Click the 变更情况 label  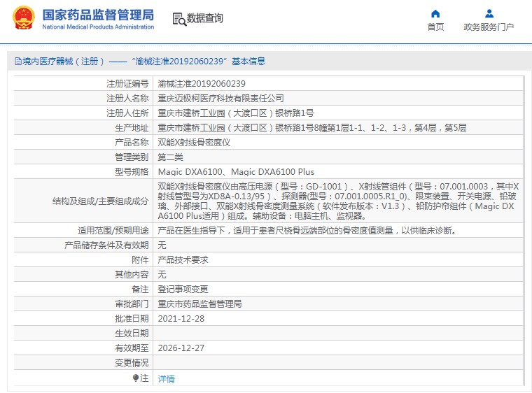pyautogui.click(x=132, y=363)
